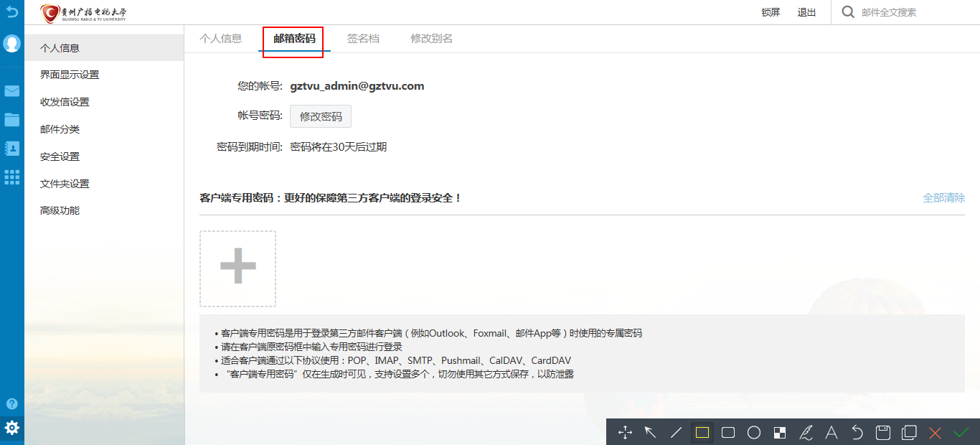Click the settings gear icon in the sidebar
The width and height of the screenshot is (980, 445).
point(11,428)
